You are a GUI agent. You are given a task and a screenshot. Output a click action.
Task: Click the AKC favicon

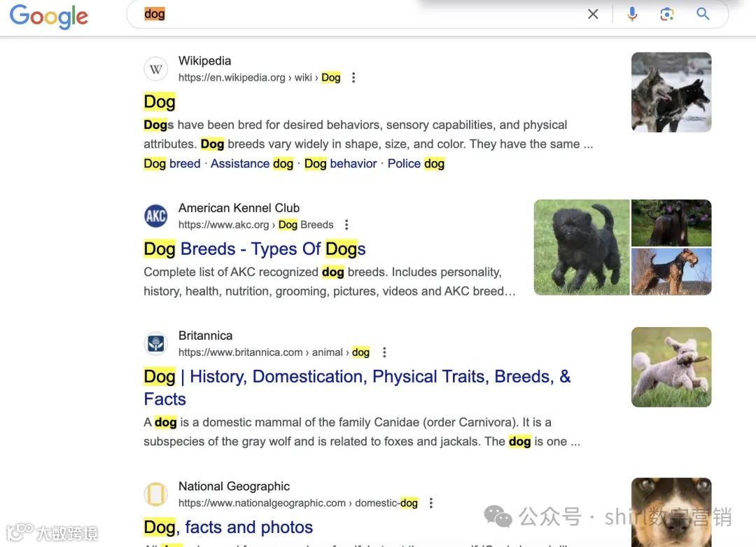click(x=155, y=216)
